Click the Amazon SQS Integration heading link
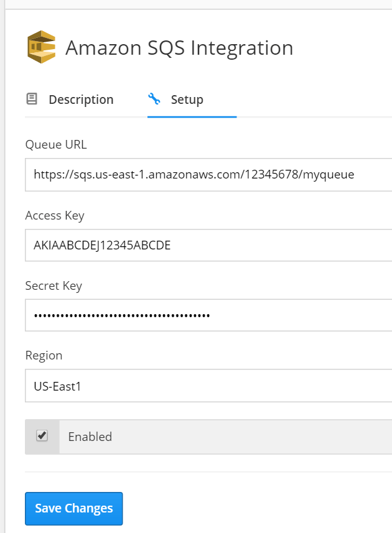392x533 pixels. [180, 47]
